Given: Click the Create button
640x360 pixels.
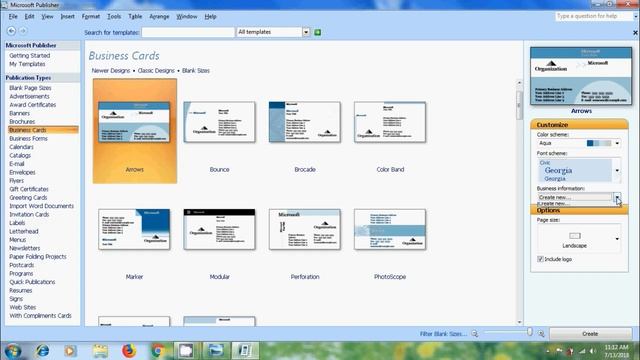Looking at the screenshot, I should pos(590,334).
